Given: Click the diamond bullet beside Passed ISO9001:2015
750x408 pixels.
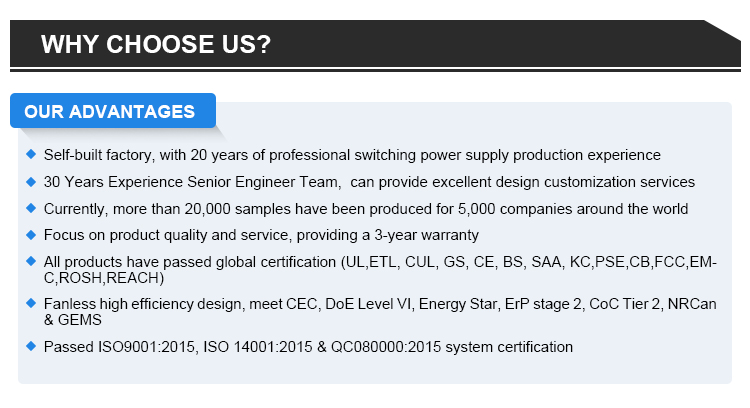Looking at the screenshot, I should (x=31, y=346).
